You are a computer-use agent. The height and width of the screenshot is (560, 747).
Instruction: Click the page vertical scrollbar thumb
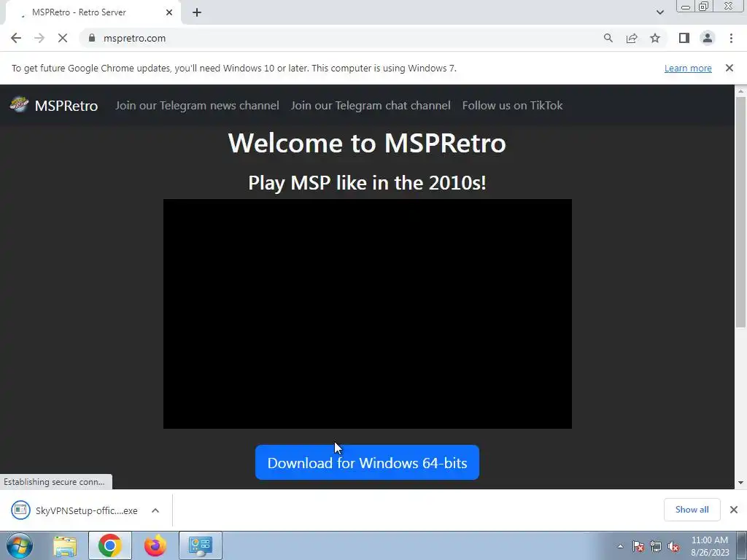(740, 212)
